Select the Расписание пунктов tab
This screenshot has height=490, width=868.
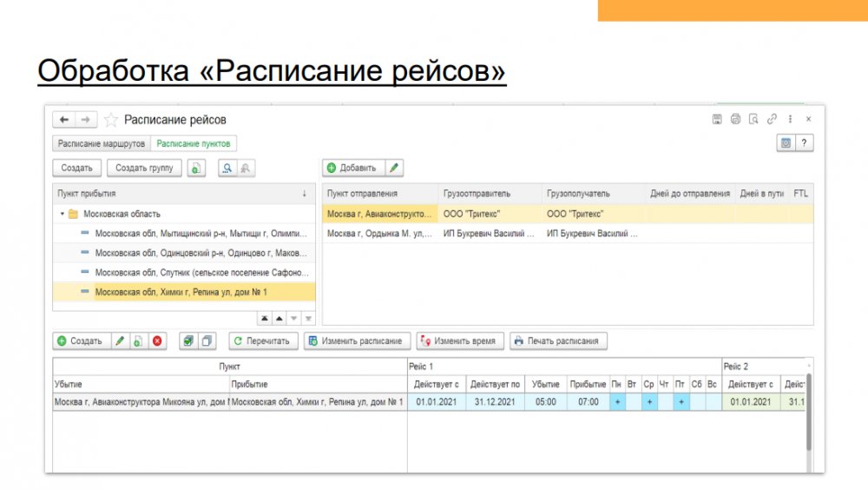tap(194, 143)
